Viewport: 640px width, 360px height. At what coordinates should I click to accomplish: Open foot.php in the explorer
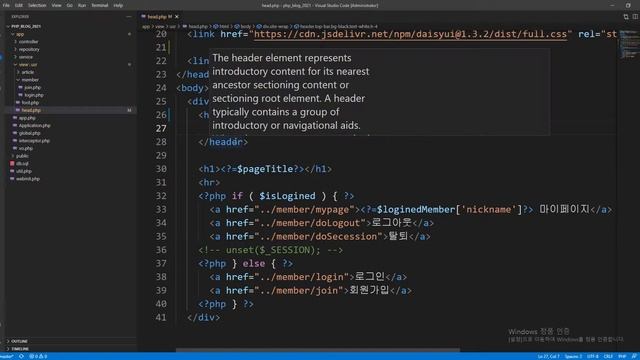coord(30,103)
